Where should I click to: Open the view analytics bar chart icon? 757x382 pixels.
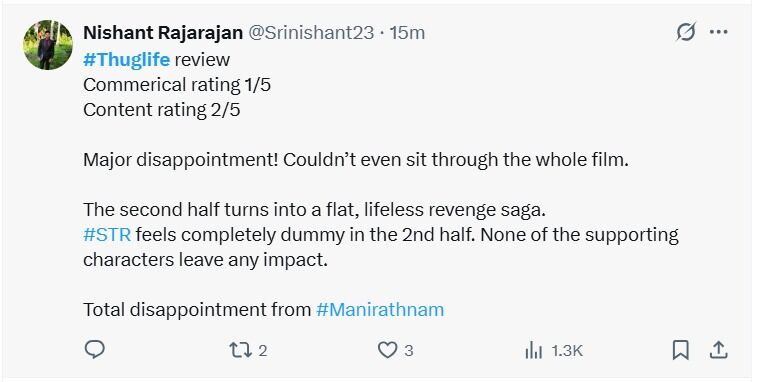click(x=533, y=350)
